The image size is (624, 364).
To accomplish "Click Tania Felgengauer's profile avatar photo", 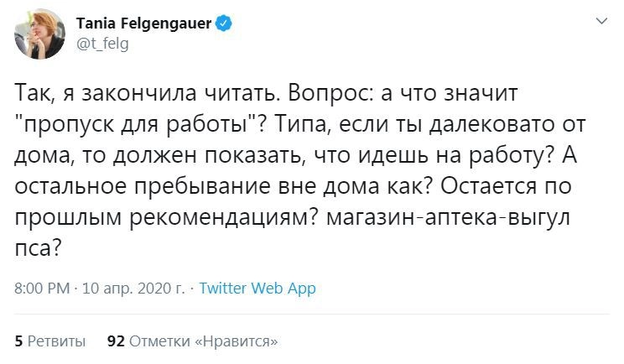I will pos(39,34).
